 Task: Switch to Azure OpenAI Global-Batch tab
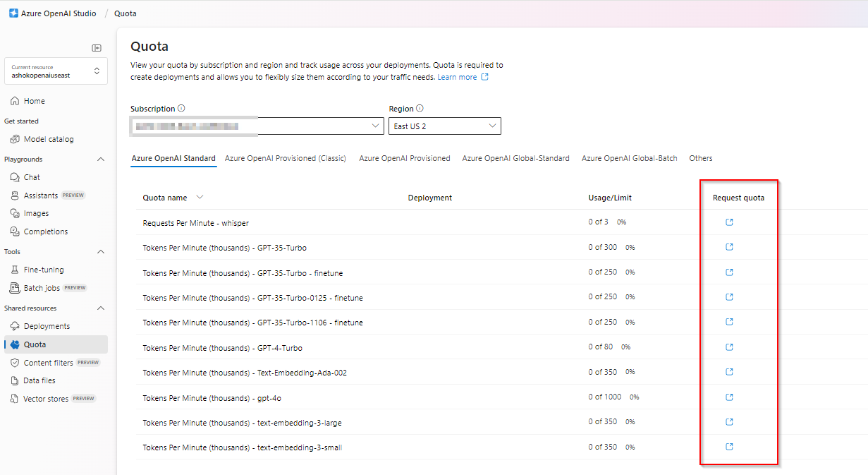point(629,158)
